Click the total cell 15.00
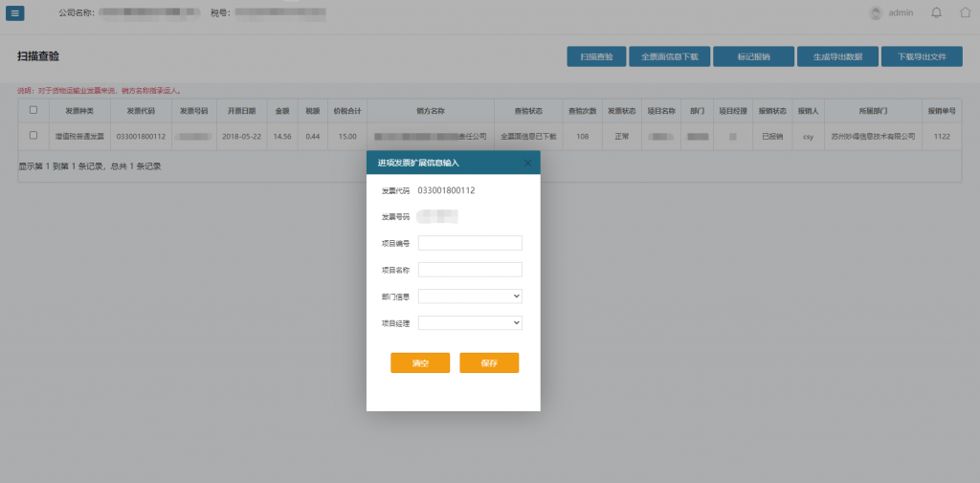The image size is (980, 483). [x=347, y=136]
